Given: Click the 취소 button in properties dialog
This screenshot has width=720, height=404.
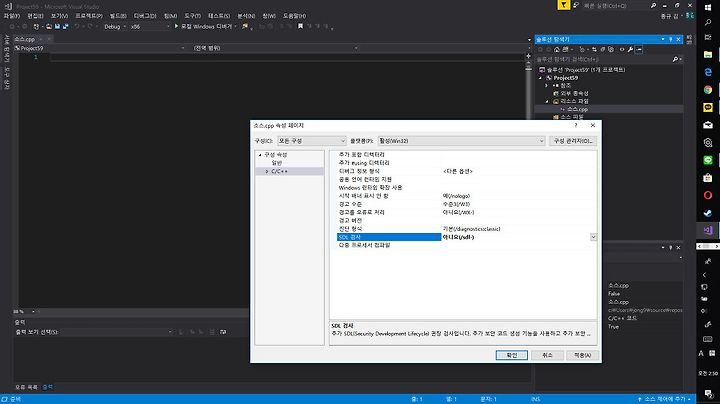Looking at the screenshot, I should [547, 355].
